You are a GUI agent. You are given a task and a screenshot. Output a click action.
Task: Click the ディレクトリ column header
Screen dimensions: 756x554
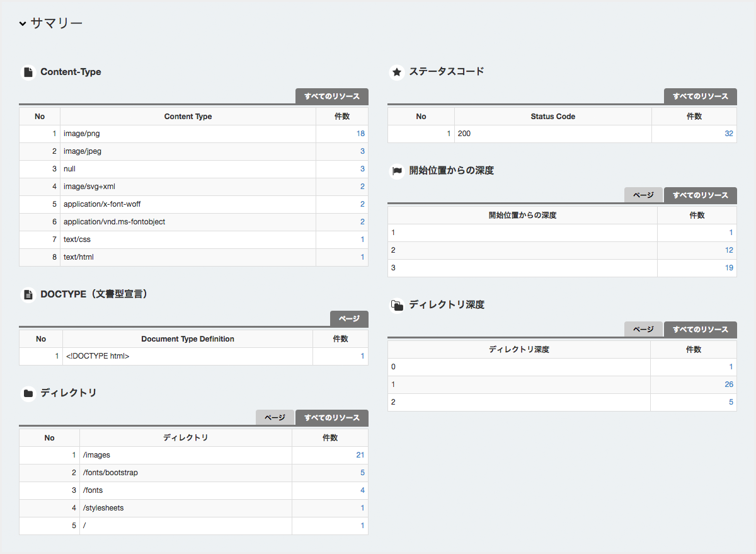point(186,438)
